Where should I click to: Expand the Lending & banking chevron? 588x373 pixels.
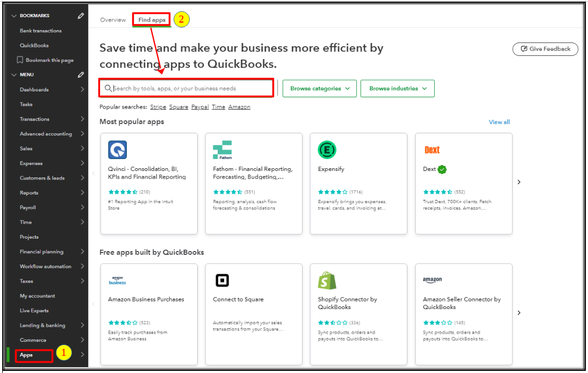tap(82, 325)
